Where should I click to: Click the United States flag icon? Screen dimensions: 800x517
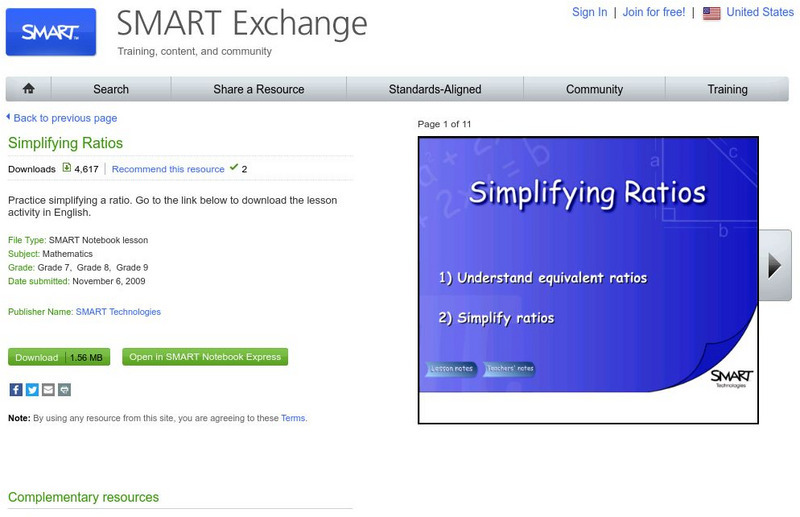(x=711, y=13)
